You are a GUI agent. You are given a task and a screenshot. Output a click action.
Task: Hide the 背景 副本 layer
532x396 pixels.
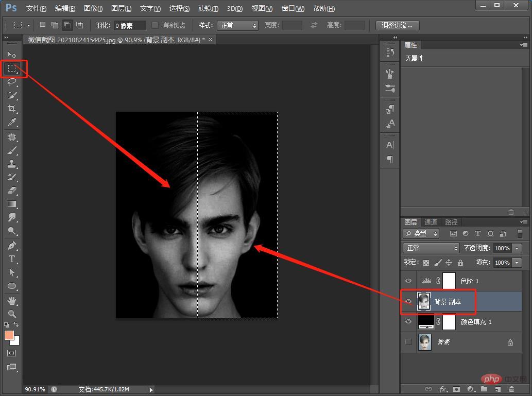pos(408,301)
